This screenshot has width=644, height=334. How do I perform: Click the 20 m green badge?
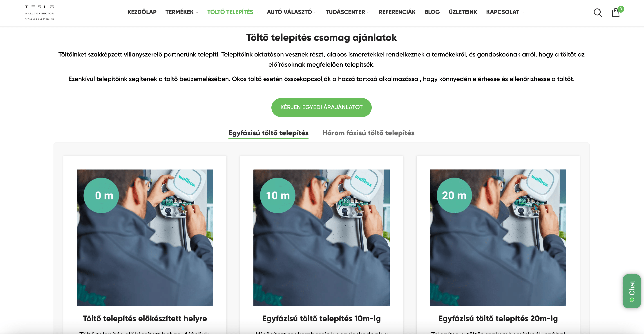click(454, 195)
